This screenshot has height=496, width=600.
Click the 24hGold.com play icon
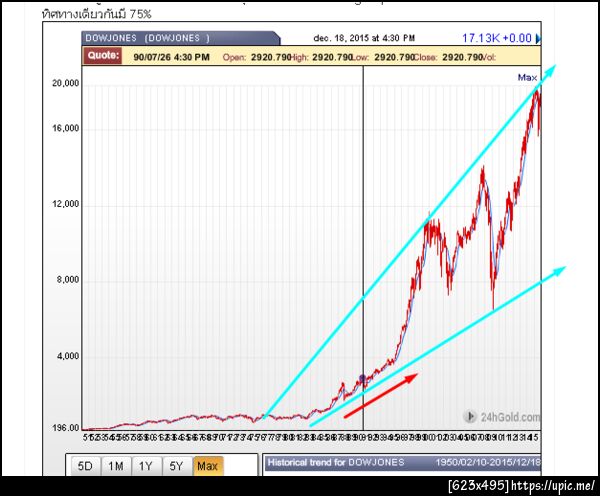(470, 416)
